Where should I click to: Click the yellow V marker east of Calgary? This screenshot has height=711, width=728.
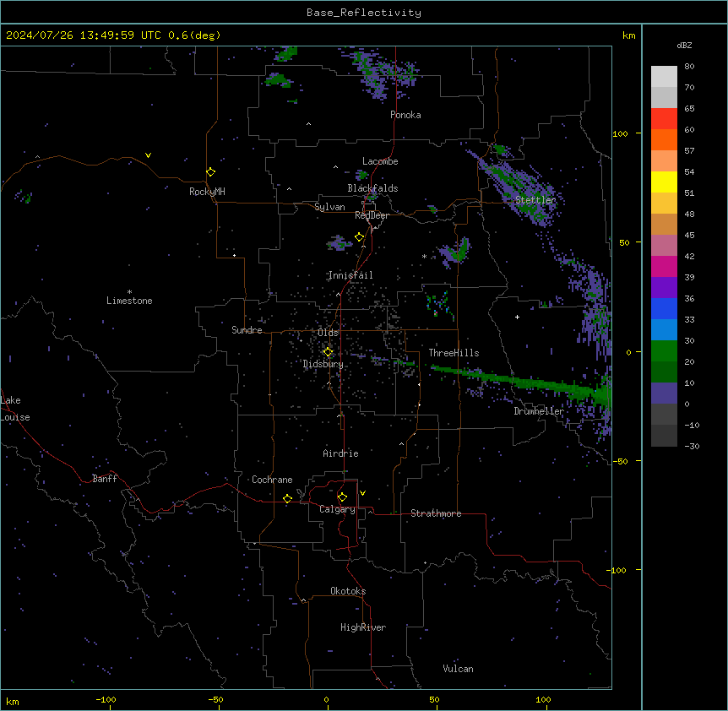(362, 493)
